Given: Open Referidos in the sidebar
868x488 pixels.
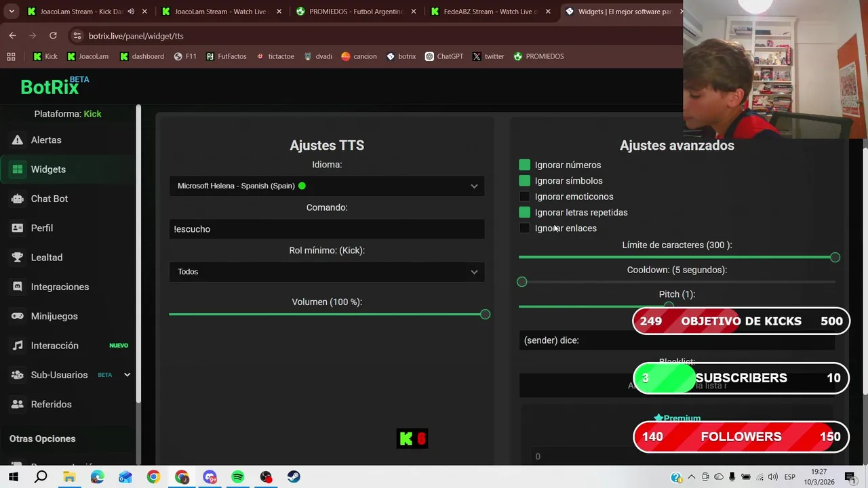Looking at the screenshot, I should (51, 404).
